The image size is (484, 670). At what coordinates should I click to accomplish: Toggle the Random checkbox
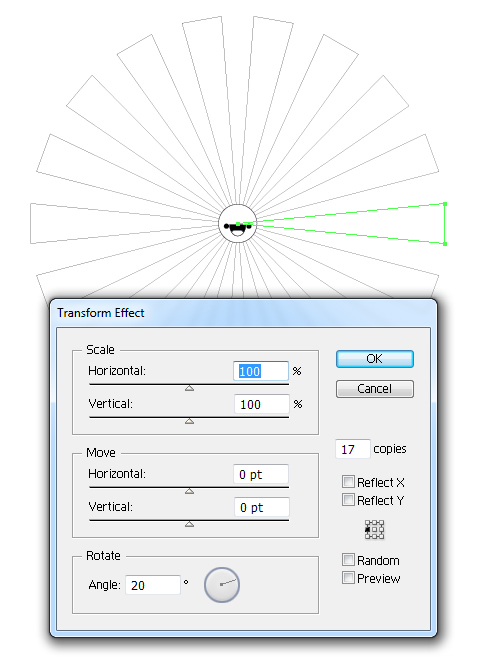(x=348, y=559)
